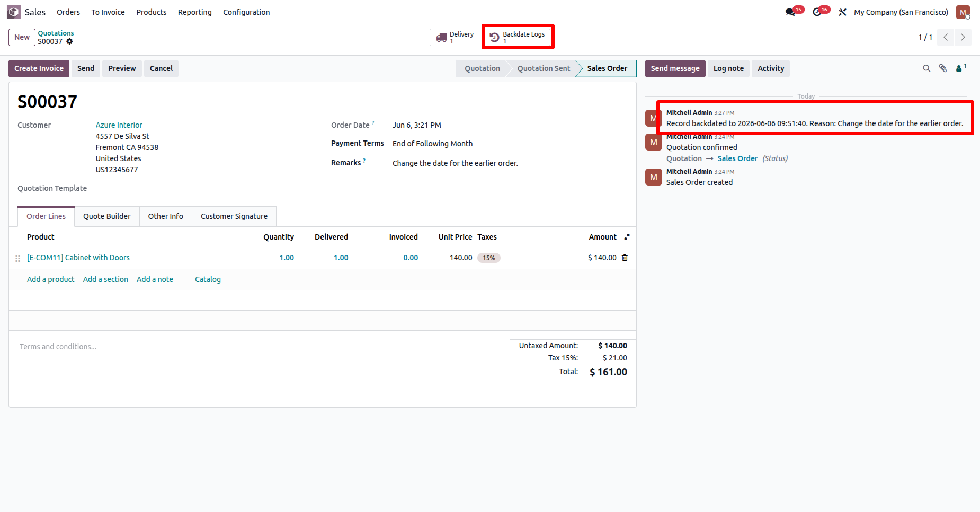Click the page counter 1 / 1
980x512 pixels.
click(x=925, y=37)
